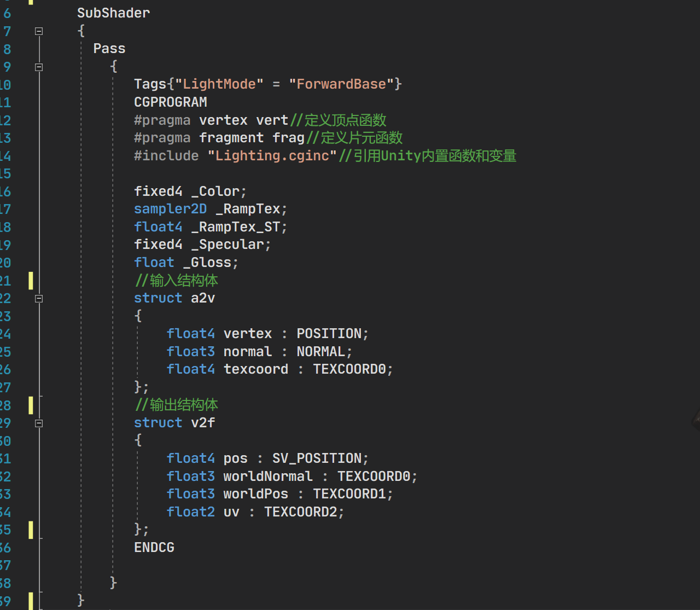
Task: Click the 'fixed4 _Specular;' declaration
Action: [202, 245]
